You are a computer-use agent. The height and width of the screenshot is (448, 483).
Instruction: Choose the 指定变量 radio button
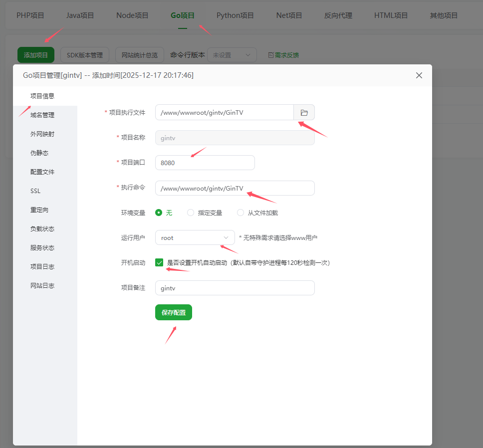(191, 213)
